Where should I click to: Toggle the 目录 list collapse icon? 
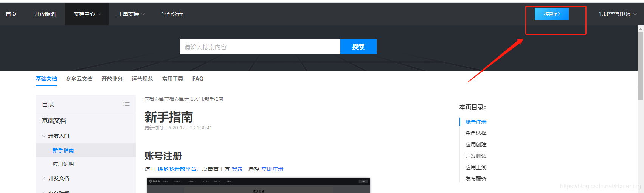tap(126, 104)
